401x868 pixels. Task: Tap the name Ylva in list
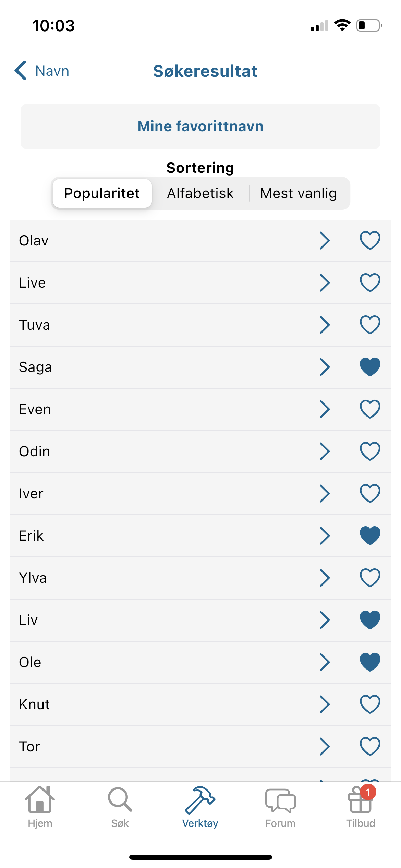tap(33, 578)
